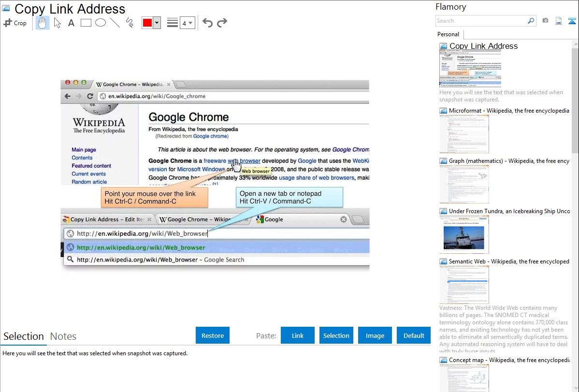Switch to the Selection tab
The width and height of the screenshot is (579, 392).
[x=24, y=336]
